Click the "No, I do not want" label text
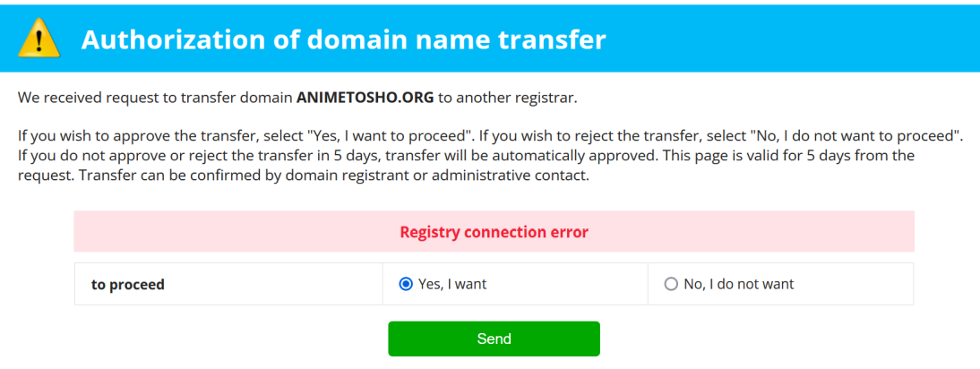980x369 pixels. pos(738,285)
